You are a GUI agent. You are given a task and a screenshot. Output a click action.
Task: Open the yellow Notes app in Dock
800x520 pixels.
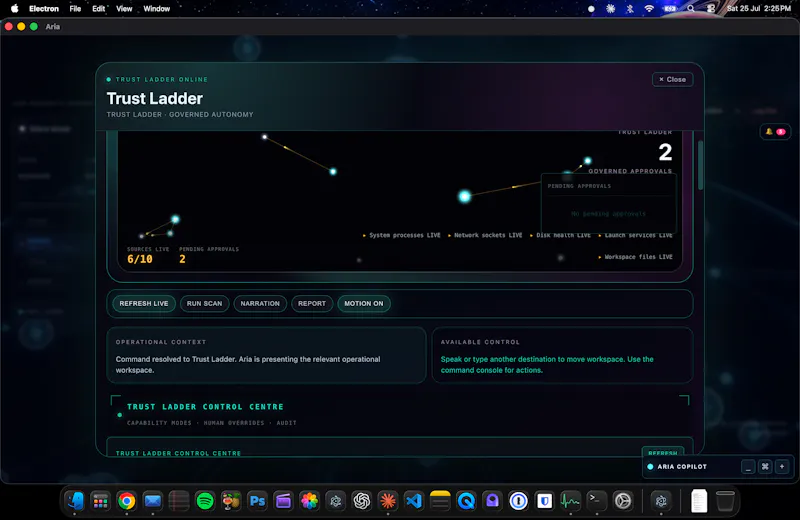click(x=440, y=501)
